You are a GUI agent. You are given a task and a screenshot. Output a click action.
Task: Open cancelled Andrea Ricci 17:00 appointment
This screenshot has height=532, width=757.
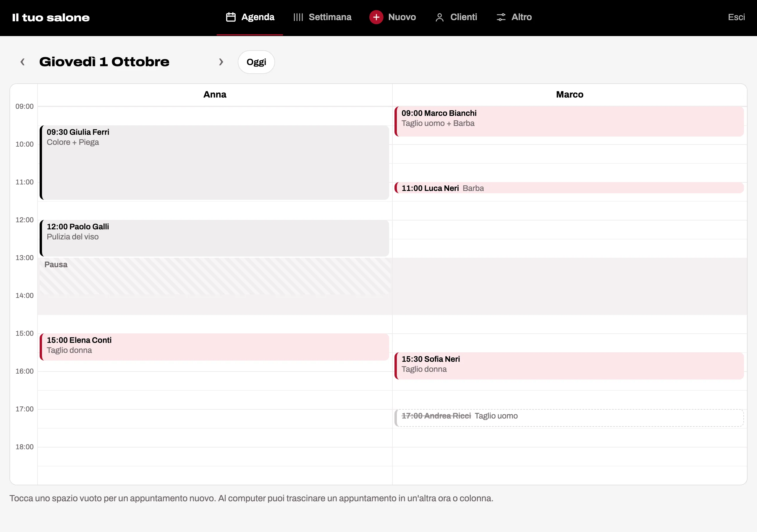click(x=569, y=418)
